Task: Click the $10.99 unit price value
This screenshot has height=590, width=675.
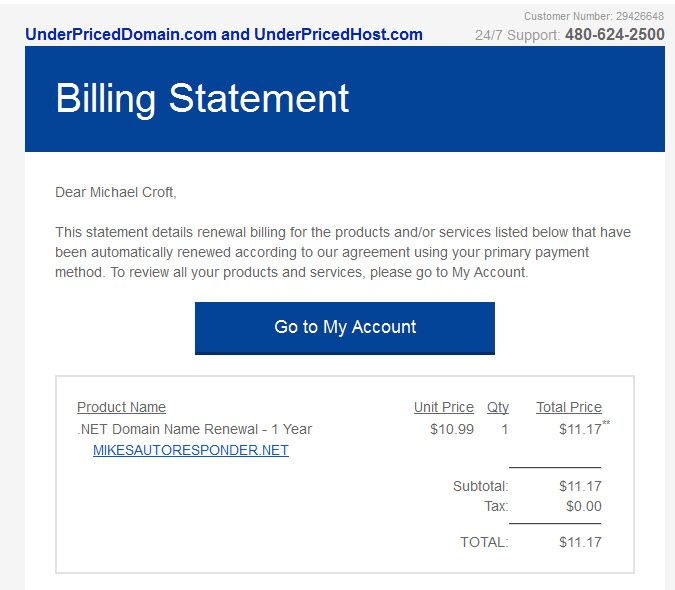Action: pos(452,429)
